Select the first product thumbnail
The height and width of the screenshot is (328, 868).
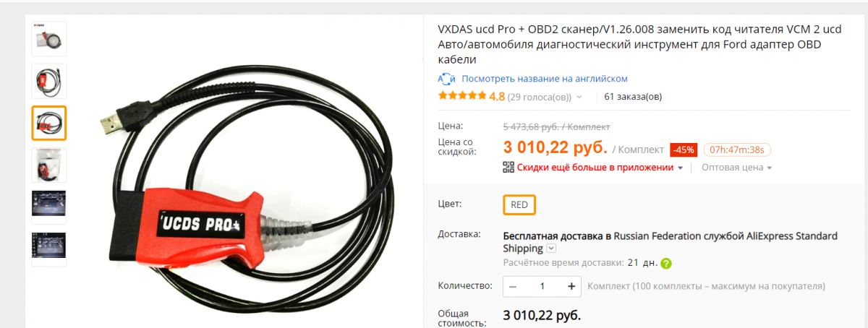[x=49, y=39]
